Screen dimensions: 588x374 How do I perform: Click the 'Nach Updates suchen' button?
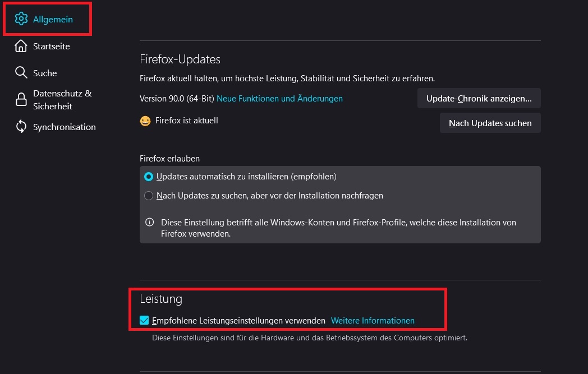pos(490,123)
